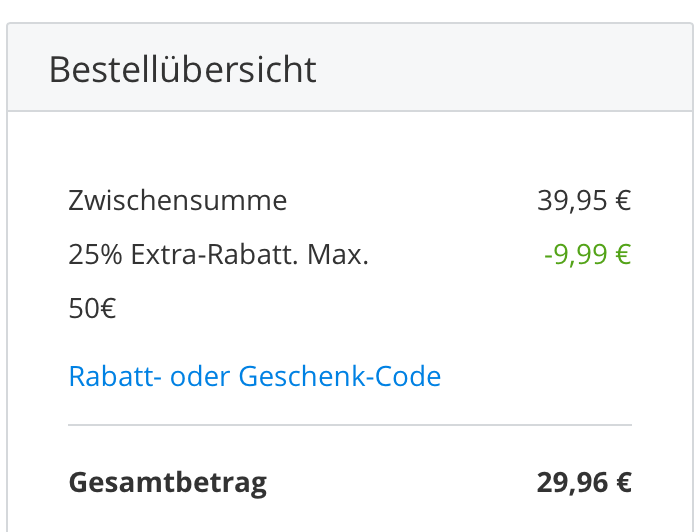The height and width of the screenshot is (532, 700).
Task: Click the green -9,99 € discount amount
Action: coord(587,255)
